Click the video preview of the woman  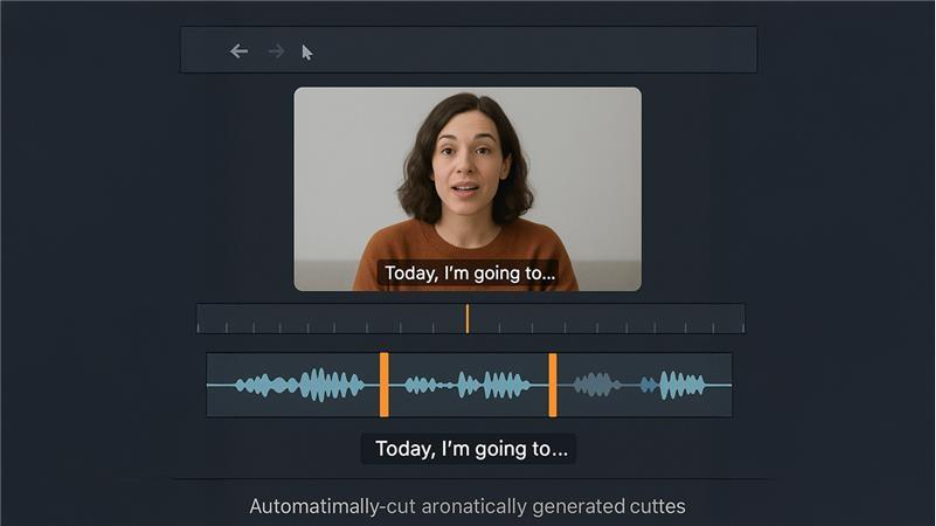click(x=467, y=170)
